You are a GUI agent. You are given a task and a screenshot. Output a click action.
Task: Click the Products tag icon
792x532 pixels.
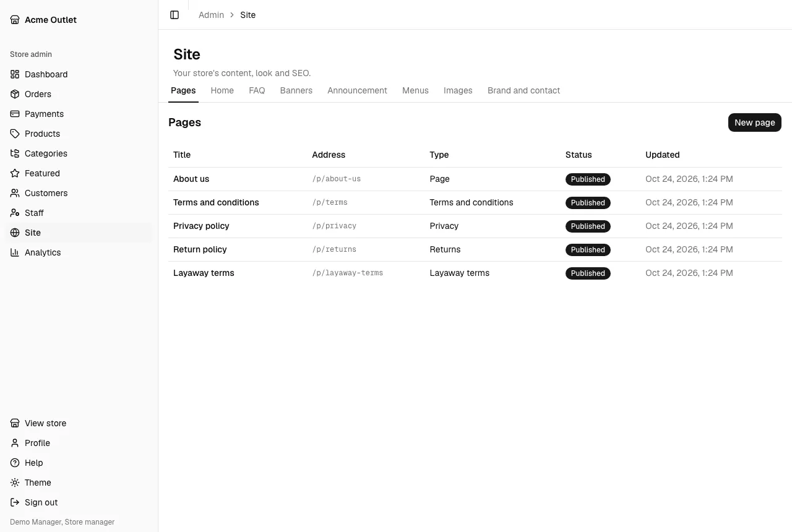tap(15, 134)
